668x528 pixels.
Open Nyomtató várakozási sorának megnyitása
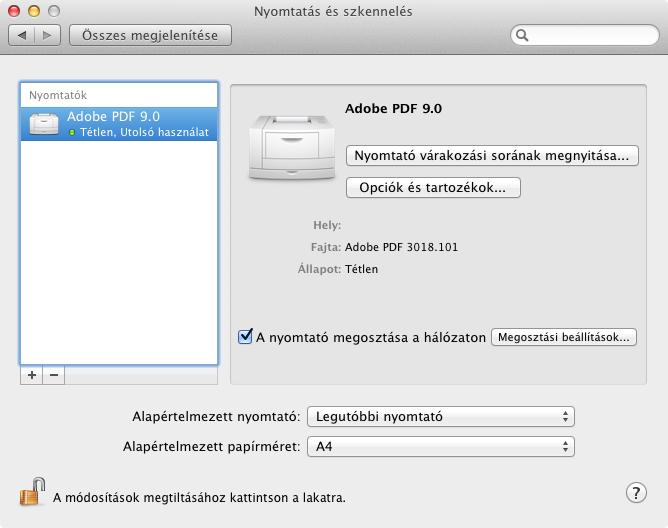coord(492,156)
